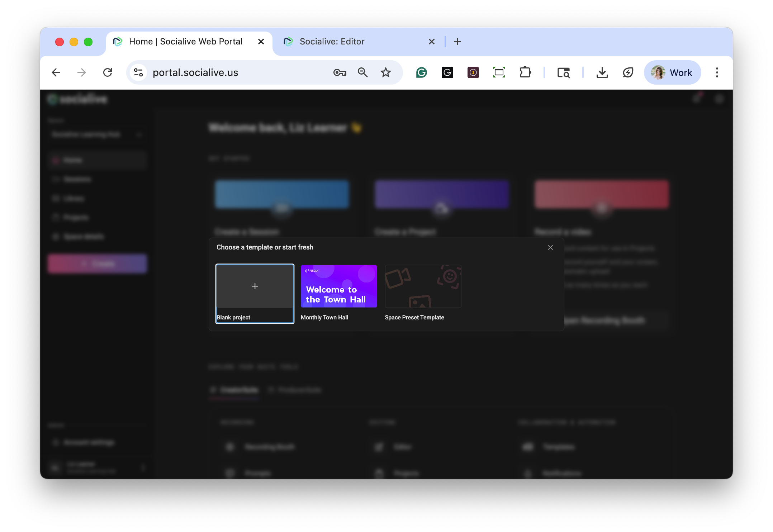This screenshot has height=532, width=773.
Task: Open the Work profile menu
Action: click(x=672, y=72)
